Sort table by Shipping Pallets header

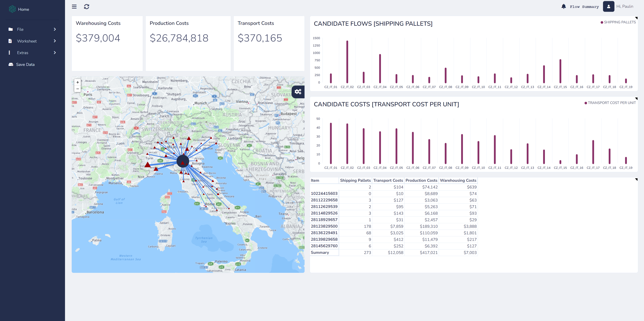point(355,181)
